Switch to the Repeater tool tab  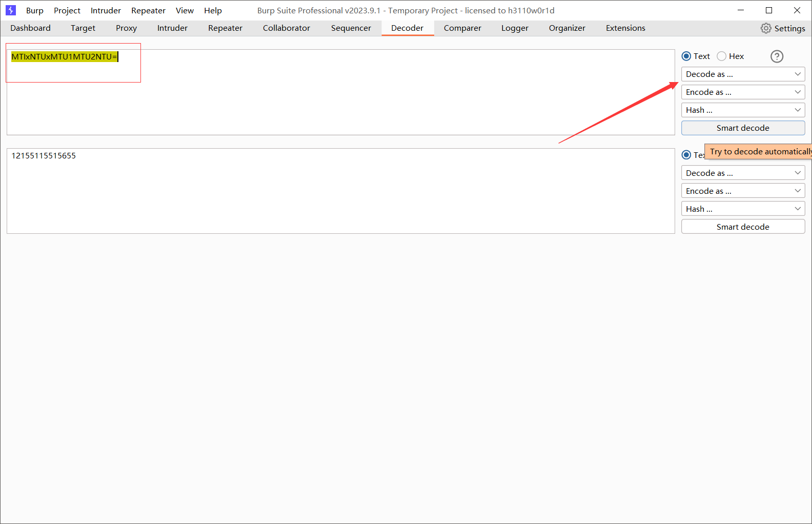point(225,28)
